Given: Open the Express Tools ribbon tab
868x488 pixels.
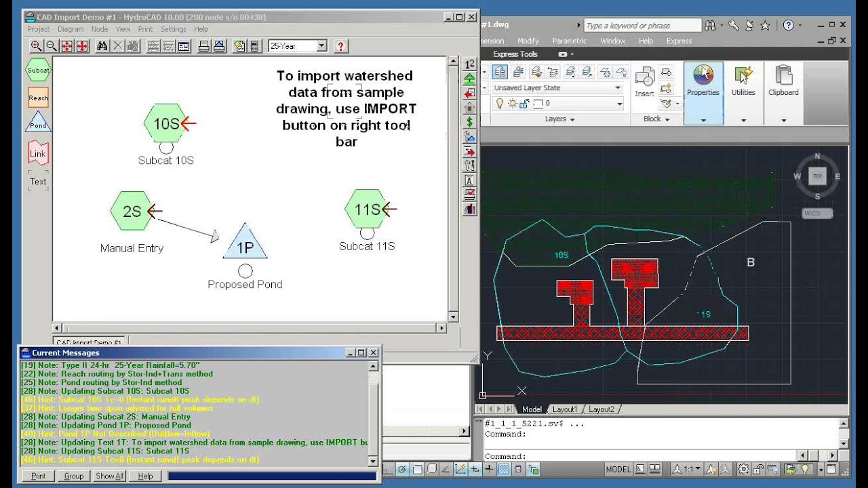Looking at the screenshot, I should [x=515, y=54].
